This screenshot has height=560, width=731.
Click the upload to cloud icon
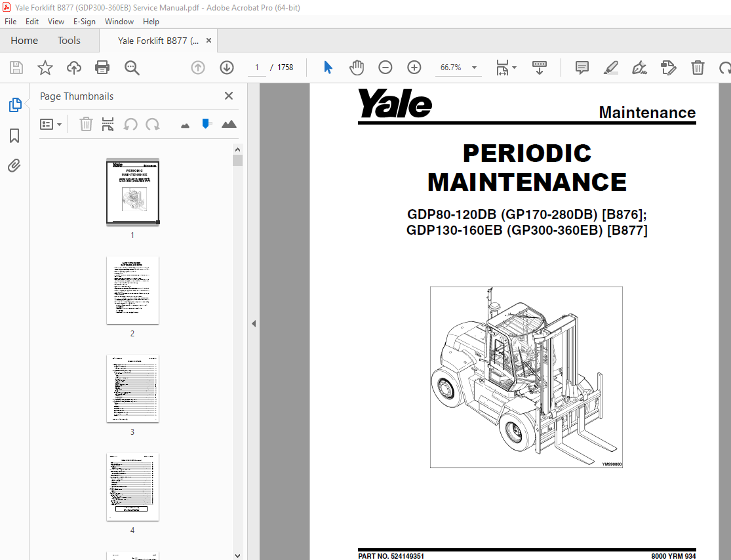coord(73,68)
